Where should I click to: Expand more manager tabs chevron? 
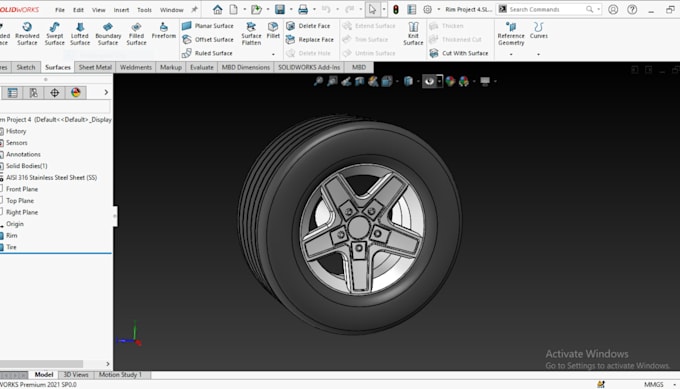106,92
